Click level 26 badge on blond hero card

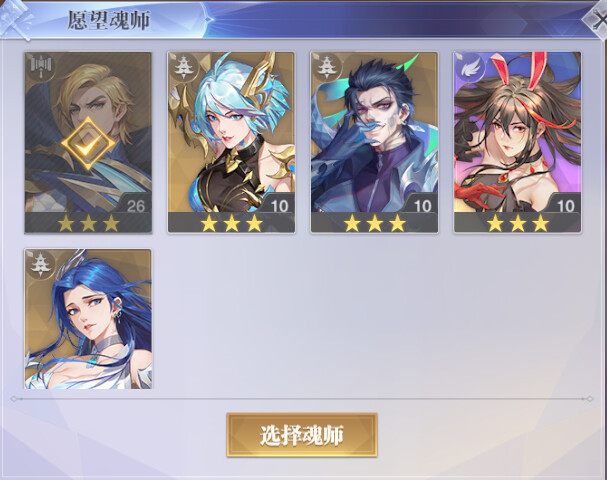click(x=136, y=206)
